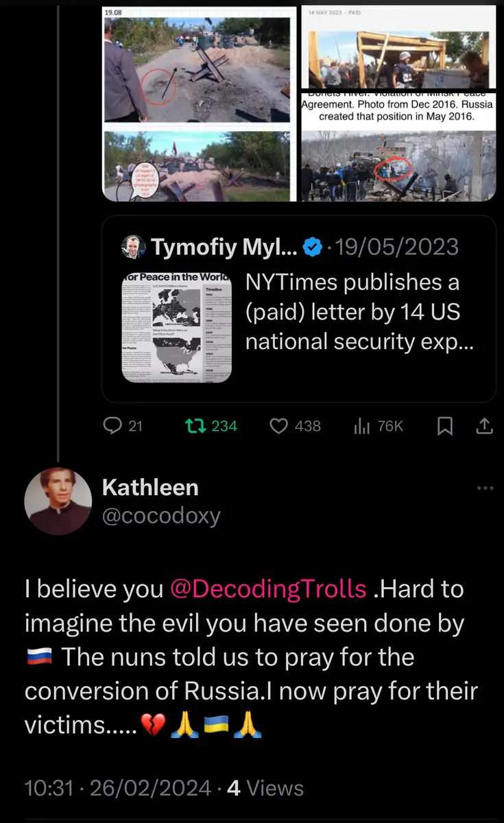This screenshot has height=823, width=504.
Task: Tap Tymofiy's small profile avatar
Action: coord(132,247)
